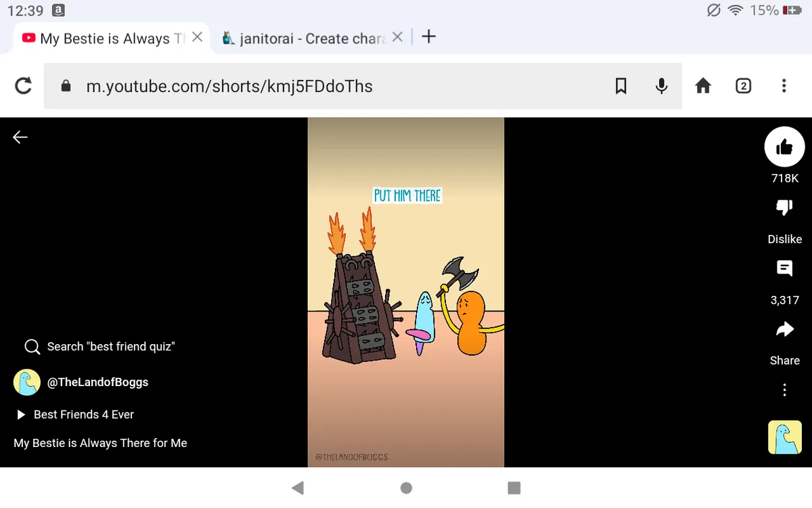Like the YouTube short video
Screen dimensions: 812x508
coord(784,146)
